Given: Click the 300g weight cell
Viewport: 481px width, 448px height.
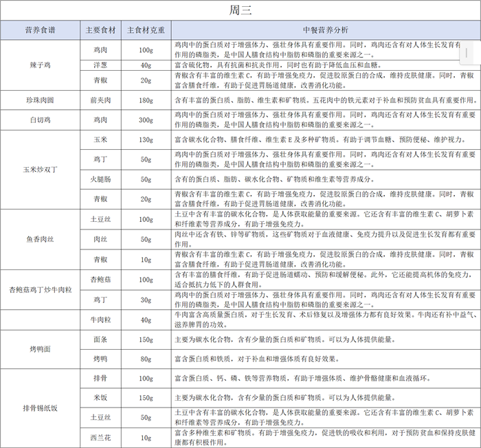Looking at the screenshot, I should (x=146, y=120).
